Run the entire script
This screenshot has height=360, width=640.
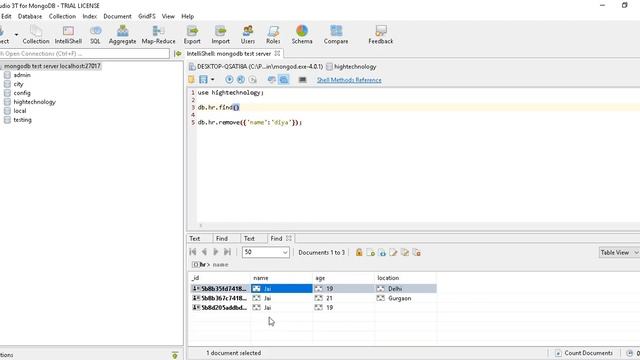click(229, 80)
